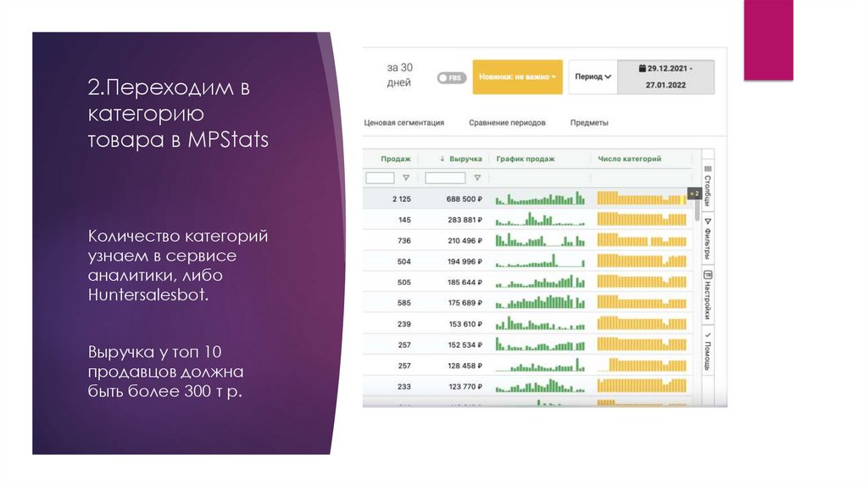Open the Помощь side panel icon

[708, 352]
